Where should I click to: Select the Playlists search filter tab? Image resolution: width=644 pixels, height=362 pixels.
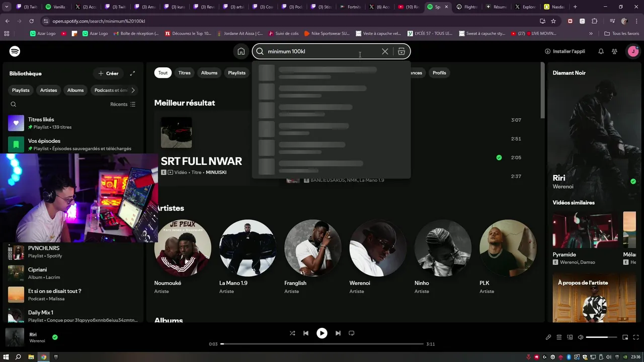pos(236,73)
